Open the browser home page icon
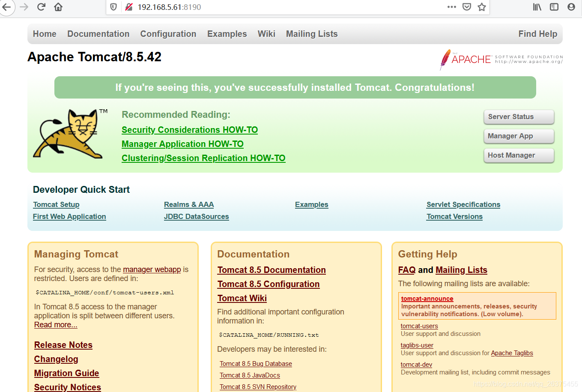 tap(58, 7)
